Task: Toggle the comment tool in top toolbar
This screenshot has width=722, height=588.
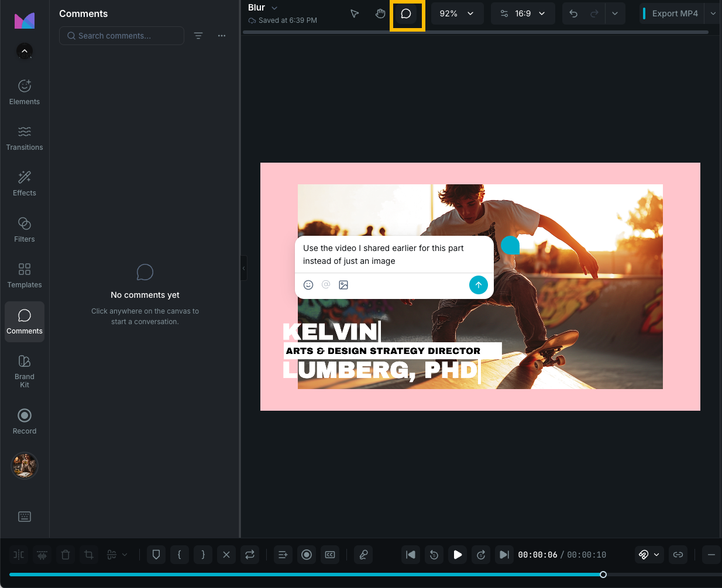Action: pyautogui.click(x=406, y=13)
